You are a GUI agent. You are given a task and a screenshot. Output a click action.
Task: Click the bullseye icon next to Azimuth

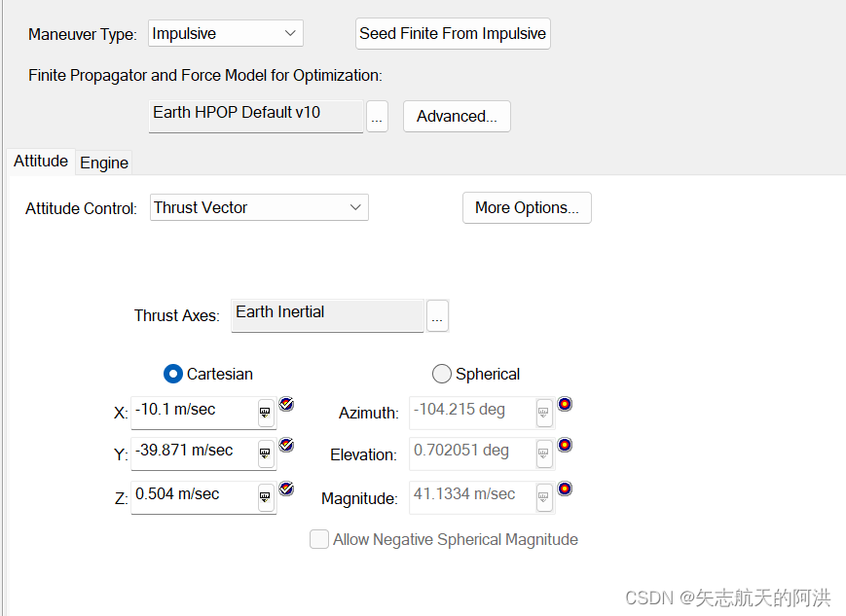pyautogui.click(x=566, y=404)
